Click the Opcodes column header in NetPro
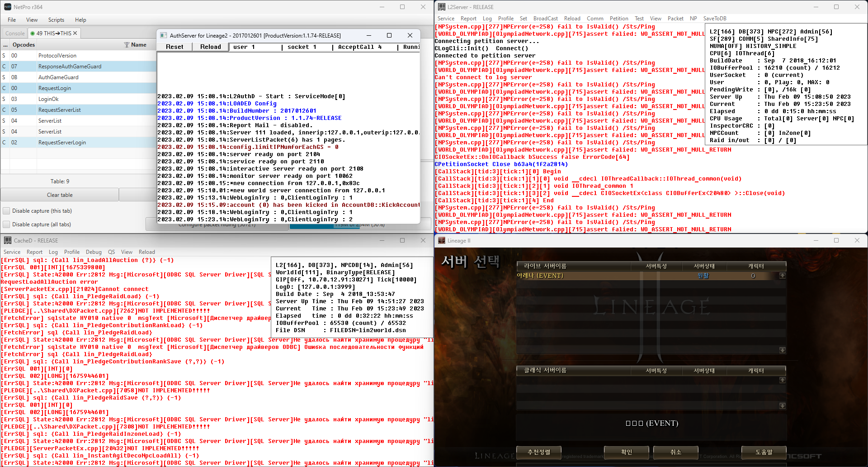Viewport: 868px width, 467px height. coord(24,45)
